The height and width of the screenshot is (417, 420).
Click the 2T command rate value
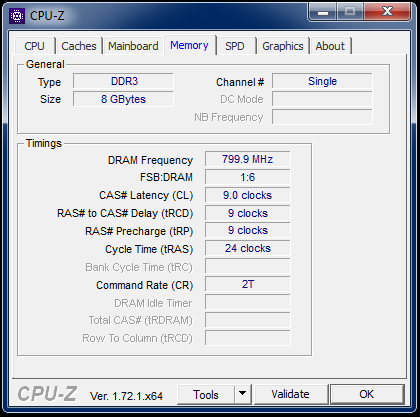pos(248,284)
